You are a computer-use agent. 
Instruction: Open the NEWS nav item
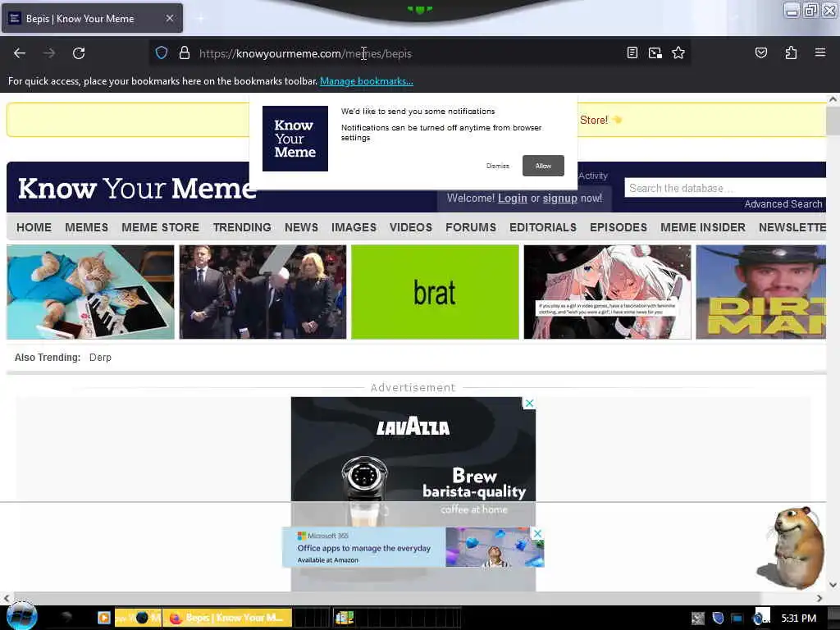coord(301,227)
